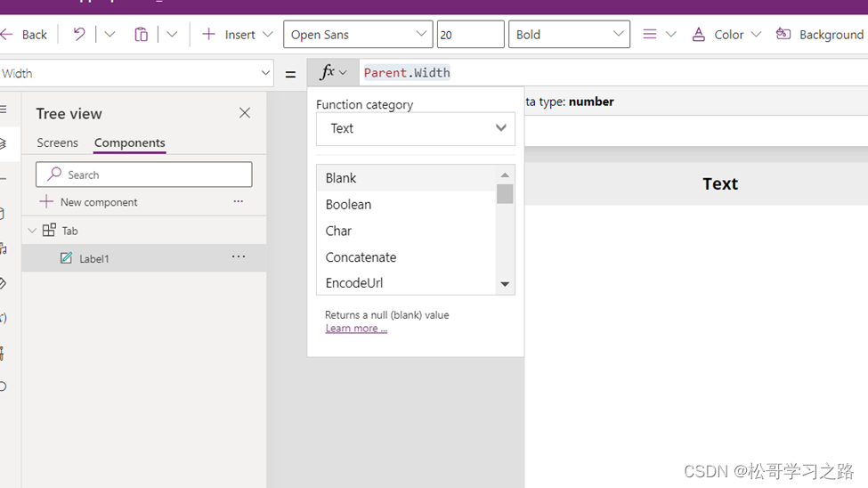Open the Width property dropdown
The image size is (868, 488).
[136, 73]
